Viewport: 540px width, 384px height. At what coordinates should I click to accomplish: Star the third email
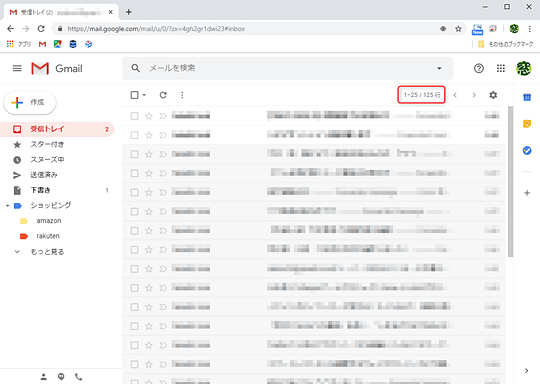149,154
